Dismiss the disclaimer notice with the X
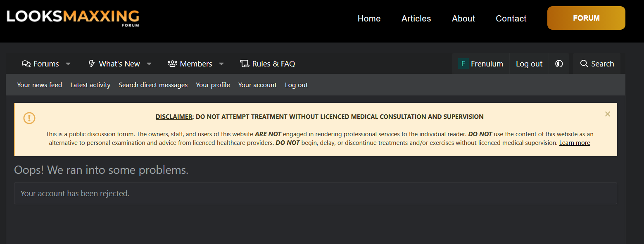The width and height of the screenshot is (644, 244). 607,114
